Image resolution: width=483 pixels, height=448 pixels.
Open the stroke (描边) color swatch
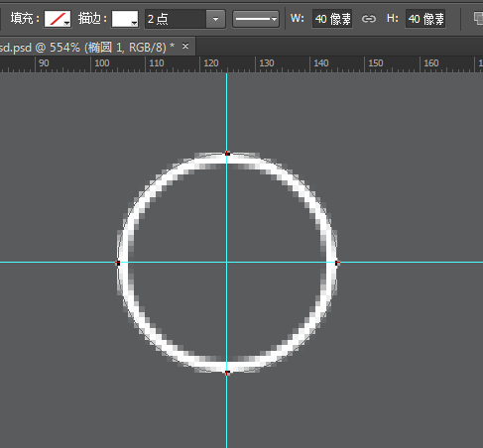(125, 19)
